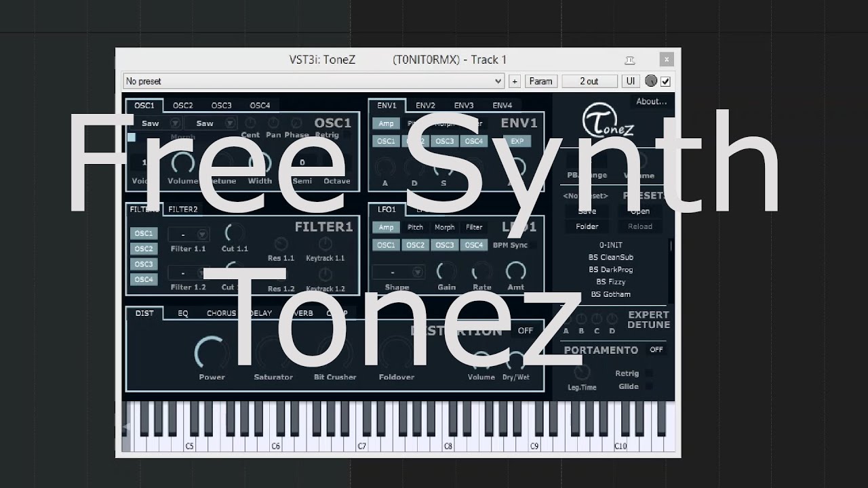868x488 pixels.
Task: Select the BS CleanSub preset
Action: click(611, 258)
